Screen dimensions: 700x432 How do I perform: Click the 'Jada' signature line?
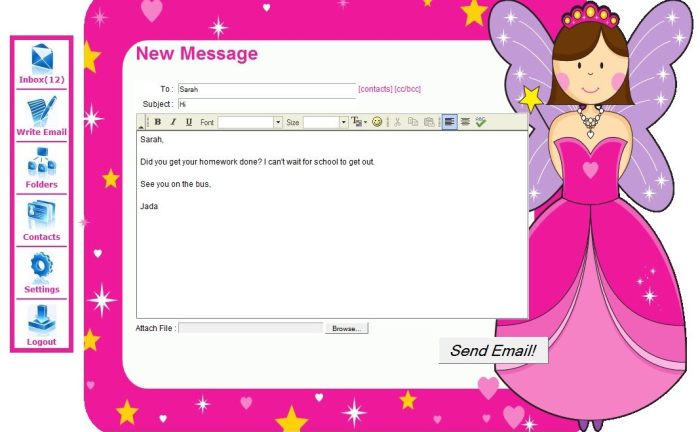point(149,206)
